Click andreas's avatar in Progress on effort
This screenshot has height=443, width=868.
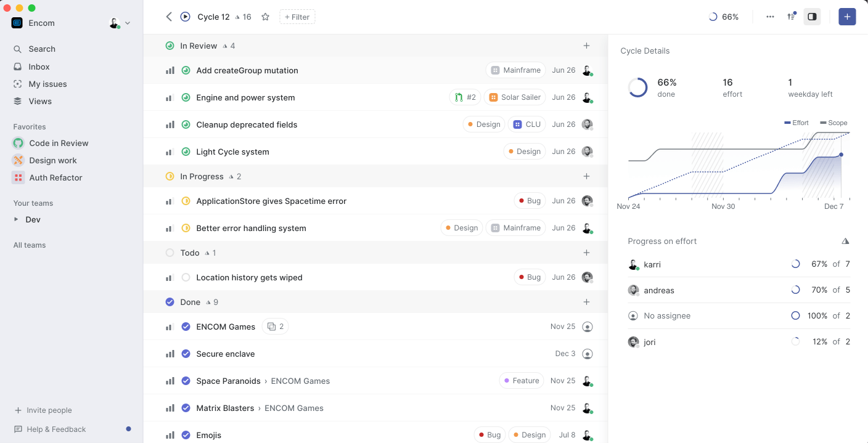pos(634,290)
